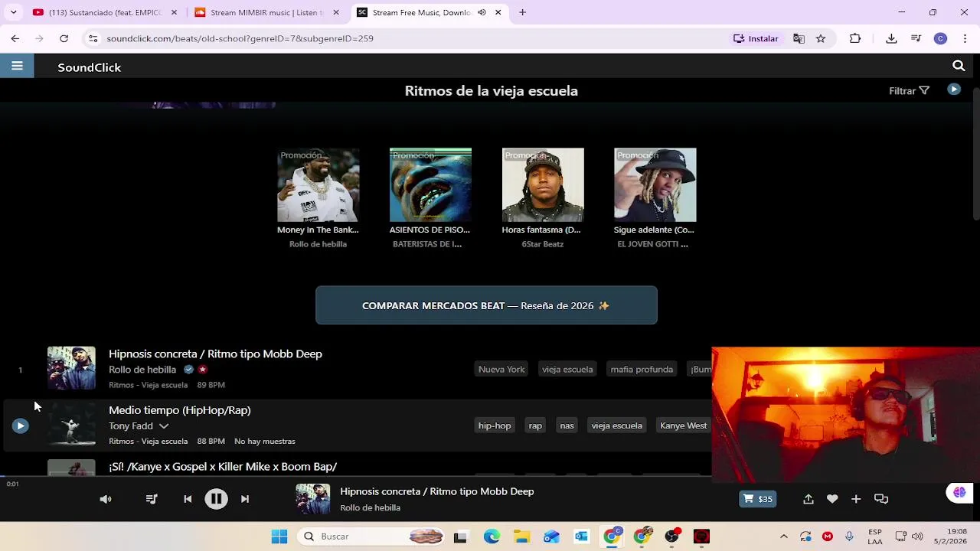Open the SoundClick search magnifier
This screenshot has width=980, height=551.
(x=959, y=67)
